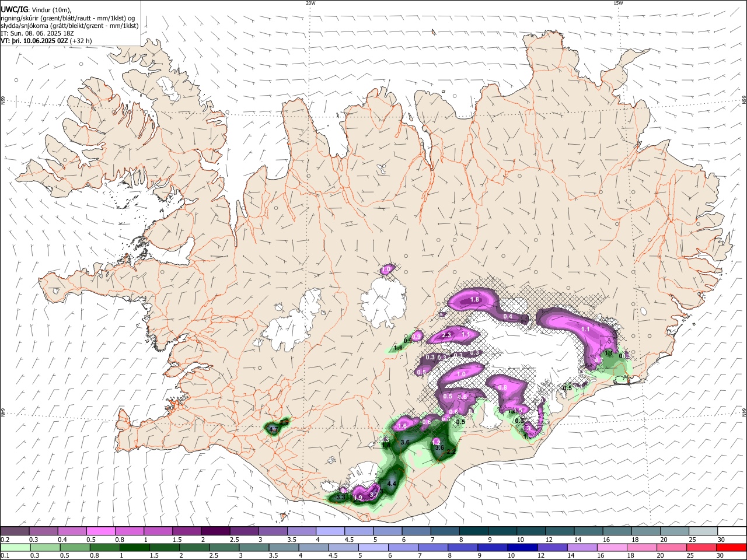
Task: Click the 1.6 snowfall value on the map
Action: [x=402, y=426]
